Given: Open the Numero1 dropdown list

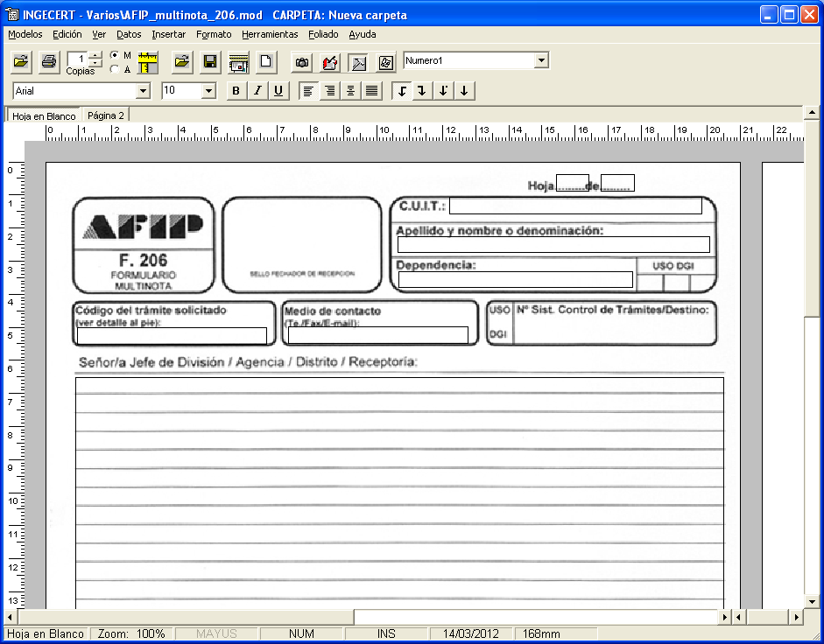Looking at the screenshot, I should click(x=541, y=60).
